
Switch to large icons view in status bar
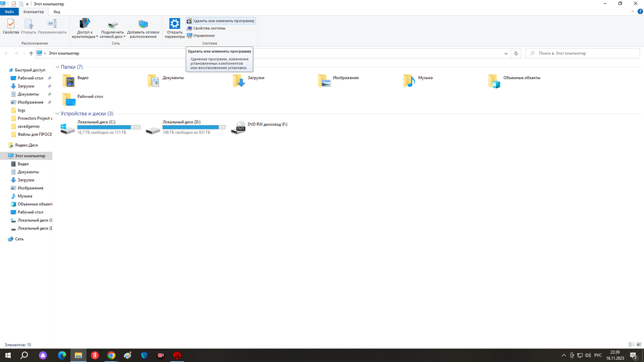pyautogui.click(x=639, y=345)
